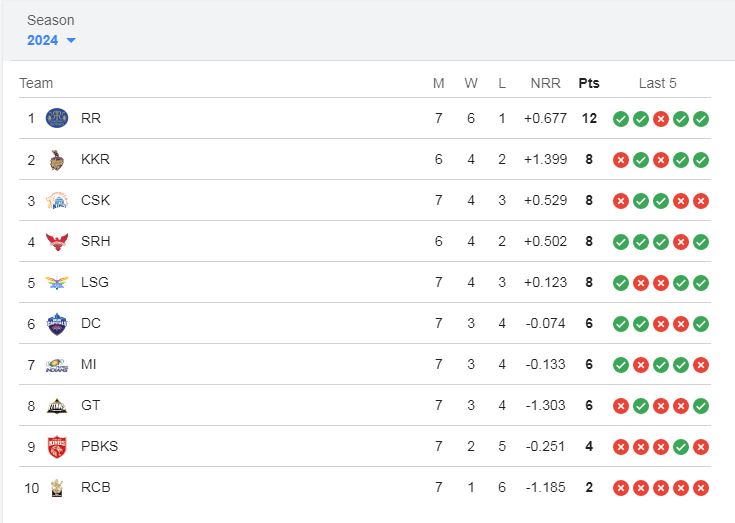Click the MI team logo
The width and height of the screenshot is (735, 523).
tap(57, 365)
